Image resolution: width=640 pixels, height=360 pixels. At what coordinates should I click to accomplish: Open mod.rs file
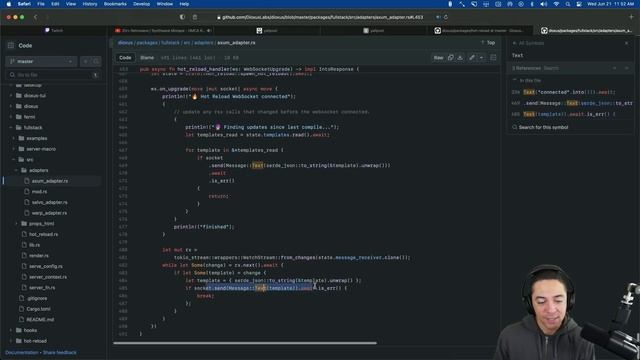tap(39, 191)
